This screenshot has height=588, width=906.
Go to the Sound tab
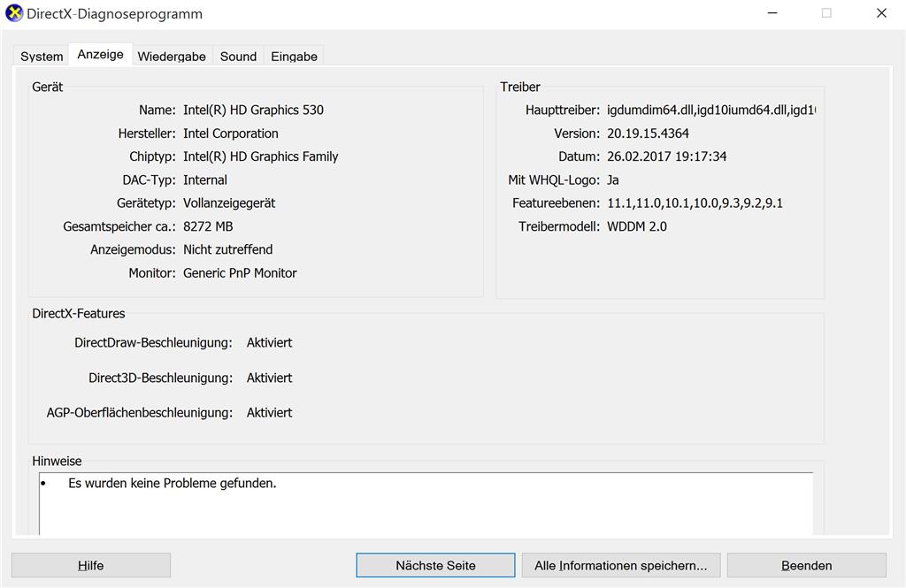tap(238, 56)
